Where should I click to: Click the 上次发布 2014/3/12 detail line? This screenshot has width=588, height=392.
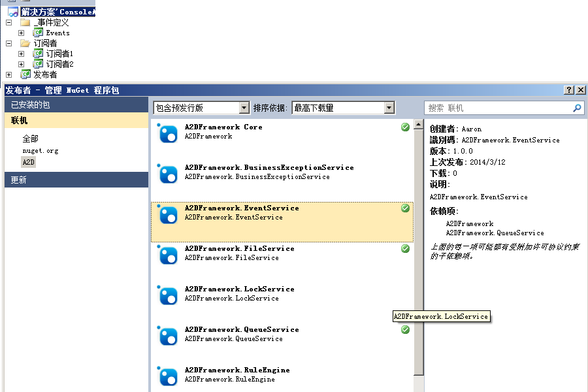point(468,162)
